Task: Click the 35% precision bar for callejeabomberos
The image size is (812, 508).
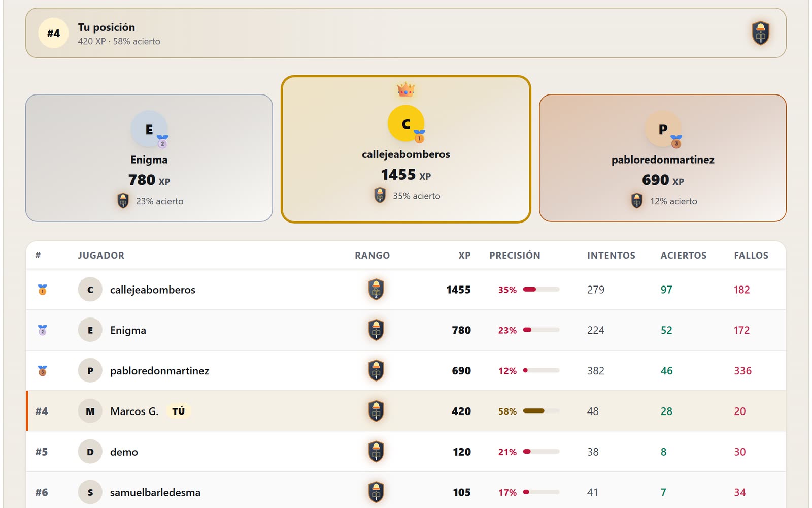Action: tap(541, 290)
